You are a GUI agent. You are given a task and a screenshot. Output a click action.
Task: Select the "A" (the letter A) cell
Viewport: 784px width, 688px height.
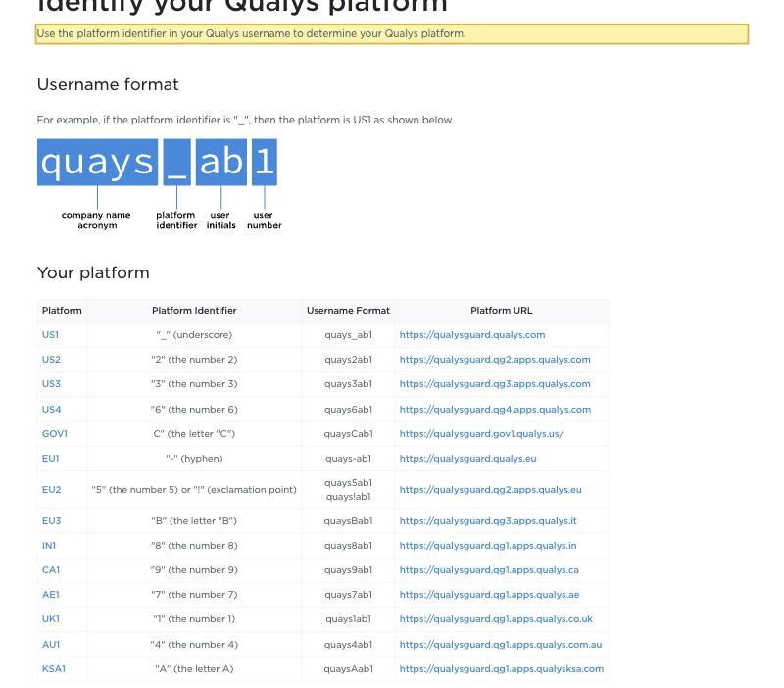coord(194,669)
